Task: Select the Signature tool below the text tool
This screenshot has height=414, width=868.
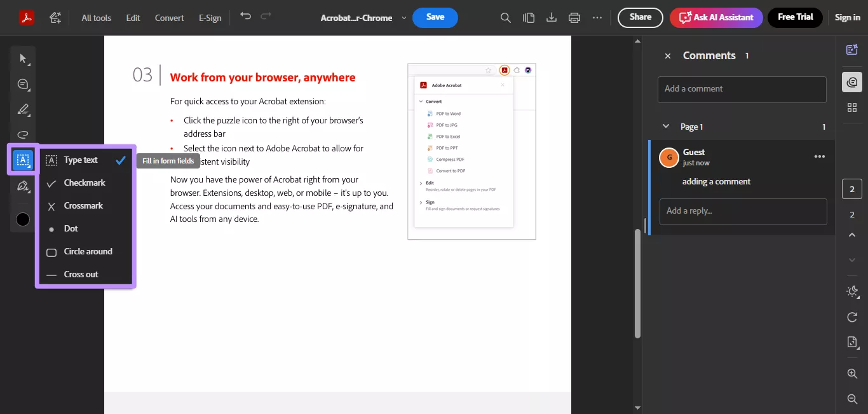Action: click(23, 186)
